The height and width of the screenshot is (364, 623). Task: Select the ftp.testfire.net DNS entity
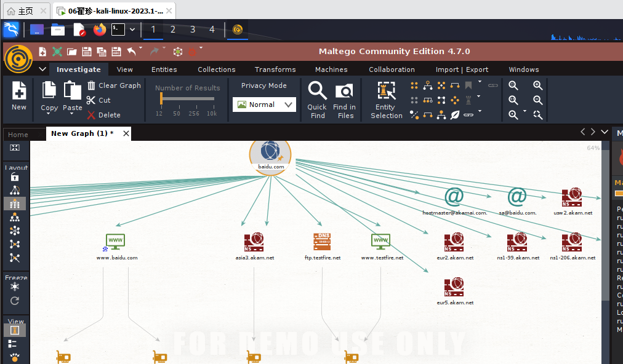[322, 246]
